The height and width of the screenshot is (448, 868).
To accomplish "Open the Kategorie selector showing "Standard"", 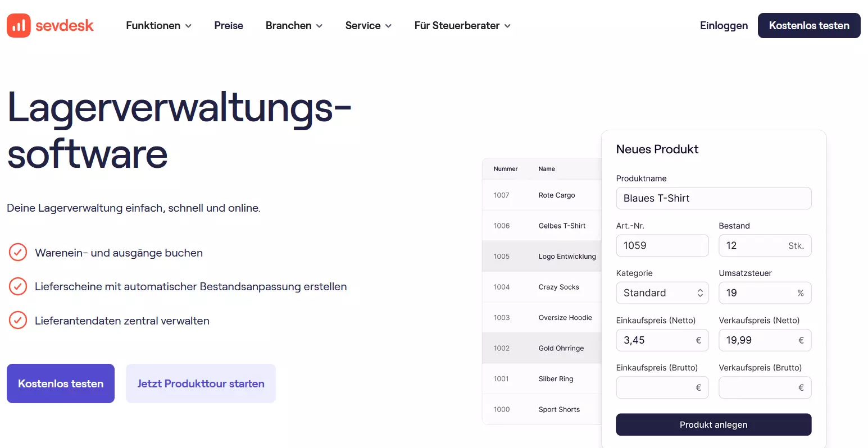I will (x=662, y=292).
